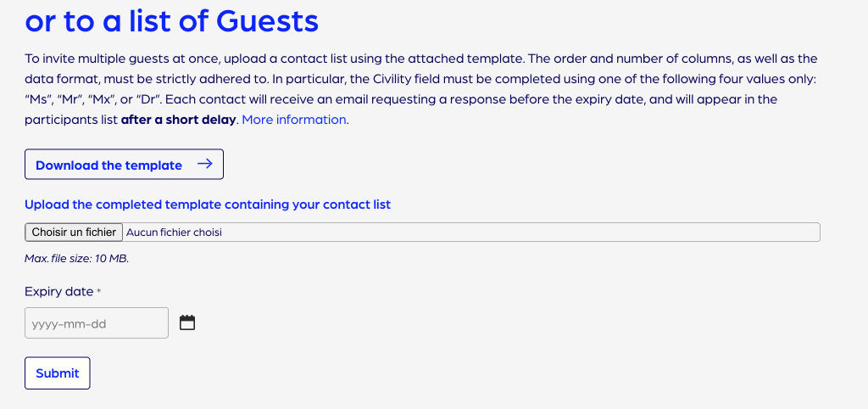
Task: Click the Expiry date label
Action: click(58, 291)
